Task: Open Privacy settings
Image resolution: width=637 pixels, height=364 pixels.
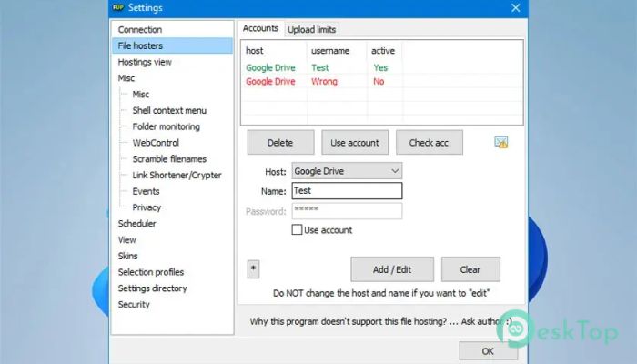Action: [x=147, y=207]
